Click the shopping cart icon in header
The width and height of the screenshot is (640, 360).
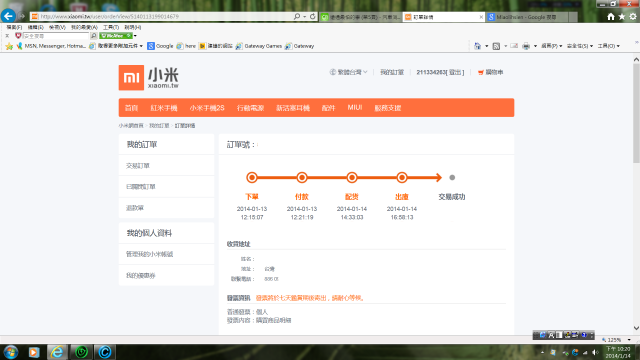coord(481,72)
